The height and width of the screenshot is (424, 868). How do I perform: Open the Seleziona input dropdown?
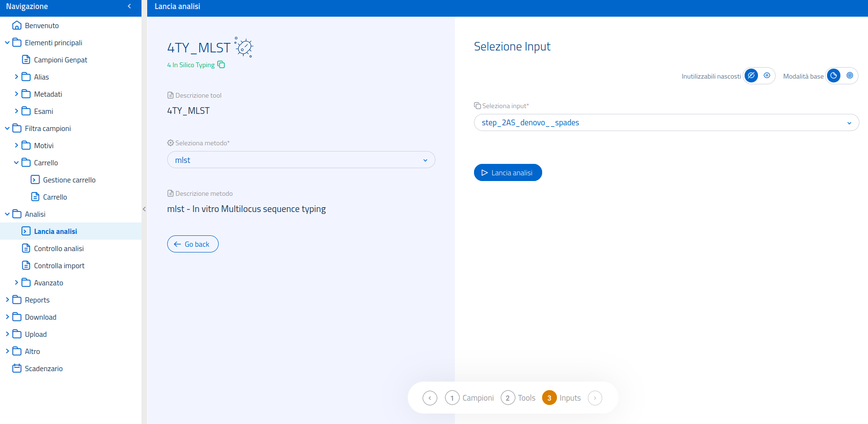point(666,122)
